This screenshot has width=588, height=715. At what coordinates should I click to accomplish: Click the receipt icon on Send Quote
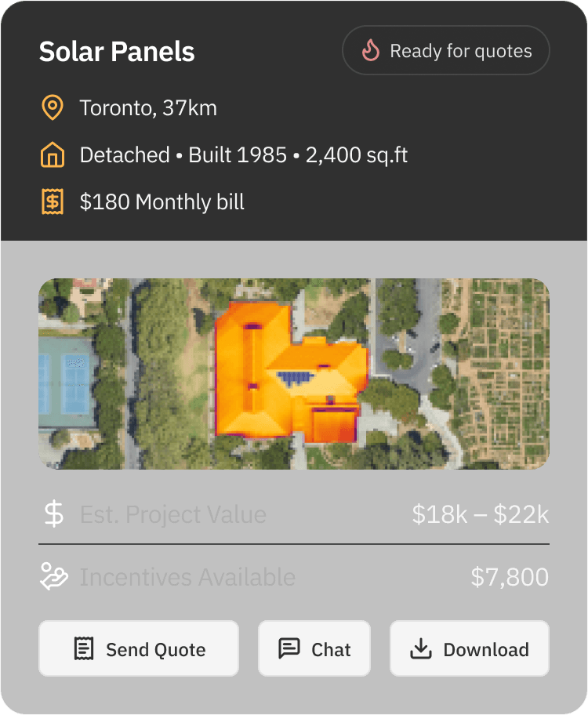(x=83, y=649)
